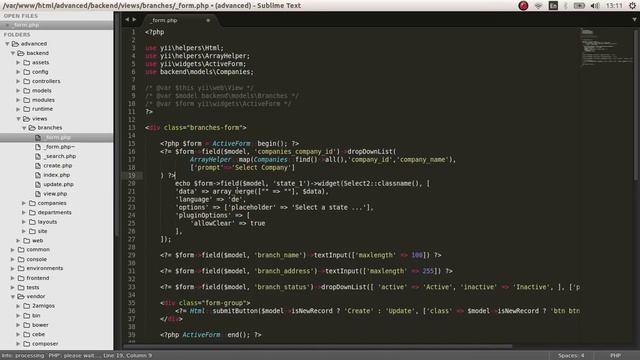Screen dimensions: 640x360
Task: Click the modules folder icon
Action: (27, 100)
